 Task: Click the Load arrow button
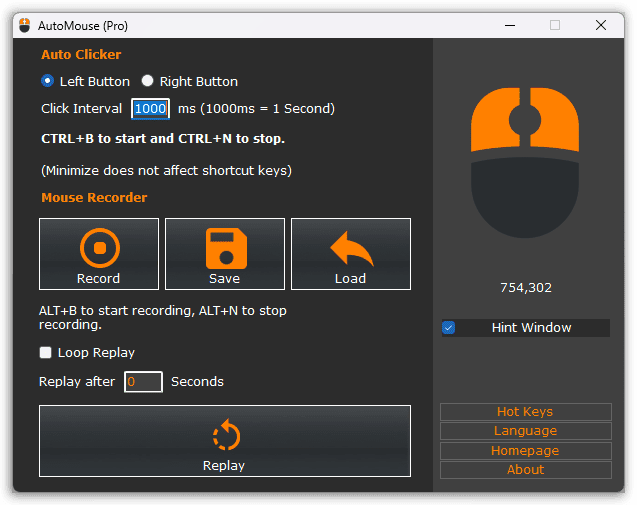click(351, 254)
